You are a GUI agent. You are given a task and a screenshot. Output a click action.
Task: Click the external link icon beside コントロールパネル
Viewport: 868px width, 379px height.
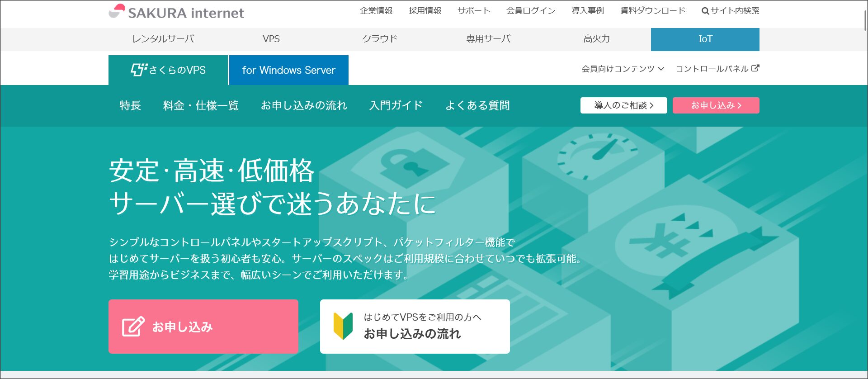point(755,68)
